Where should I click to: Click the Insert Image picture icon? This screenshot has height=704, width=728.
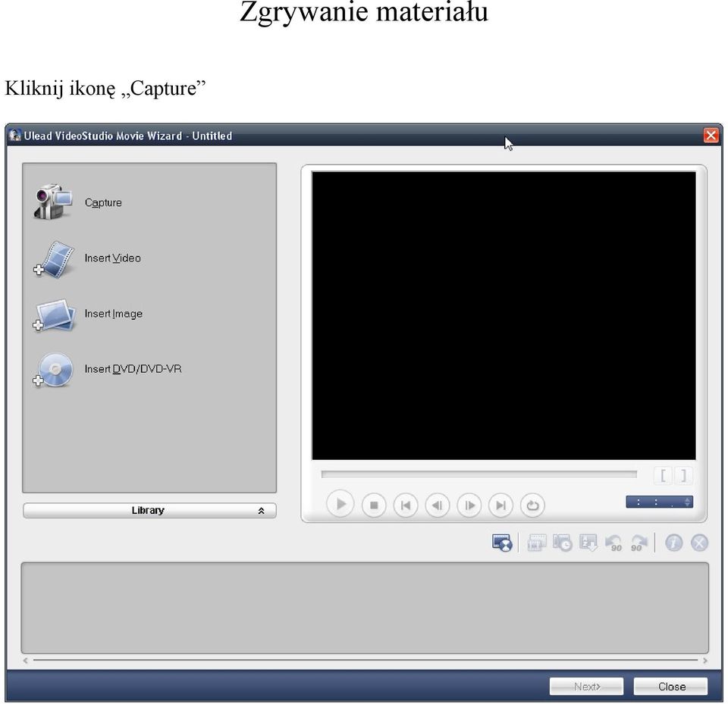click(x=54, y=314)
